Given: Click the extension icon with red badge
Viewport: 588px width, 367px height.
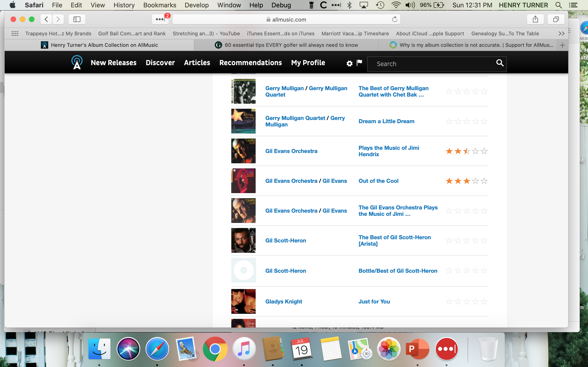Looking at the screenshot, I should pos(160,19).
